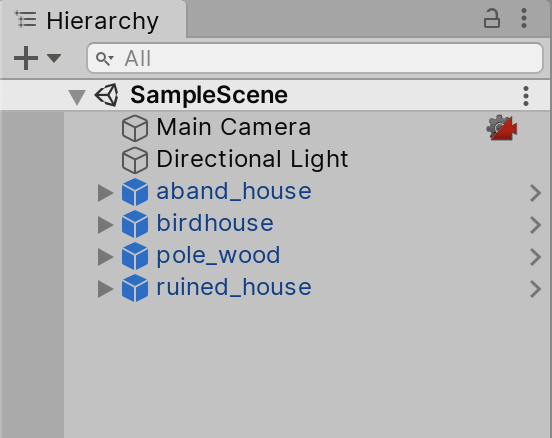Screen dimensions: 552x438
Task: Open the create object dropdown arrow
Action: click(54, 58)
